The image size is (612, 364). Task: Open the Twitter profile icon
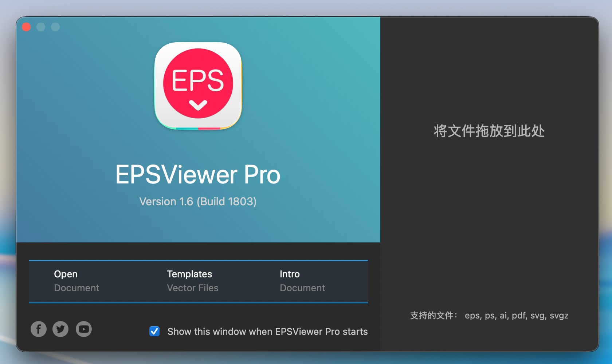coord(60,329)
